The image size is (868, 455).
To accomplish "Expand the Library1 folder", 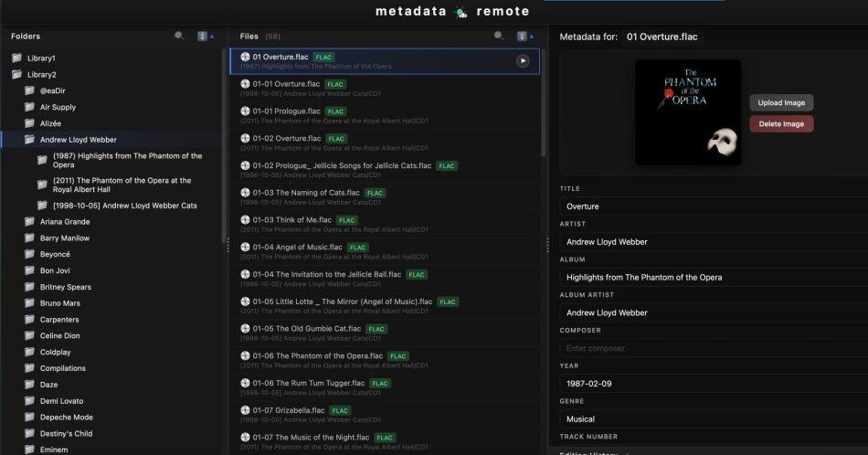I will pos(16,58).
